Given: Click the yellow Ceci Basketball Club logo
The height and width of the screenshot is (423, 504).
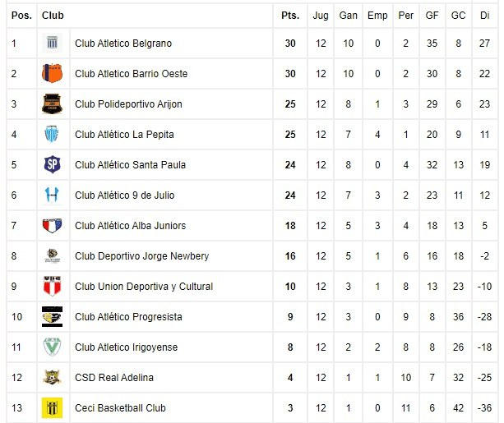Looking at the screenshot, I should coord(52,407).
